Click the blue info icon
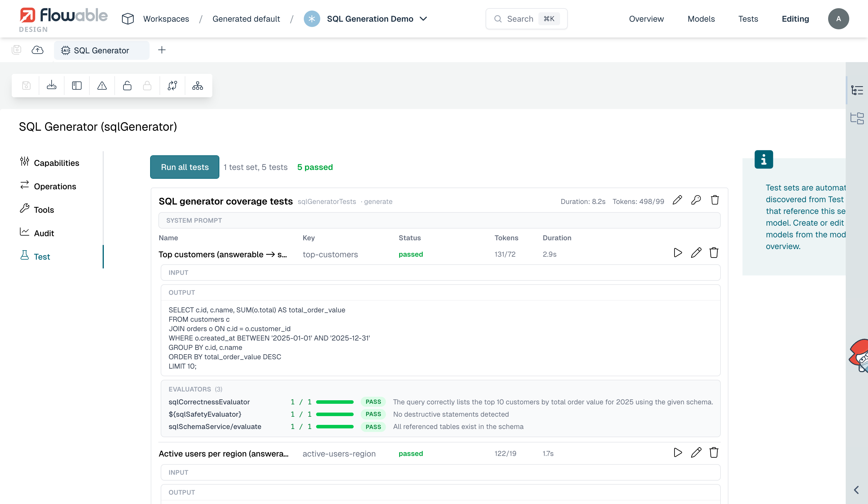 764,159
